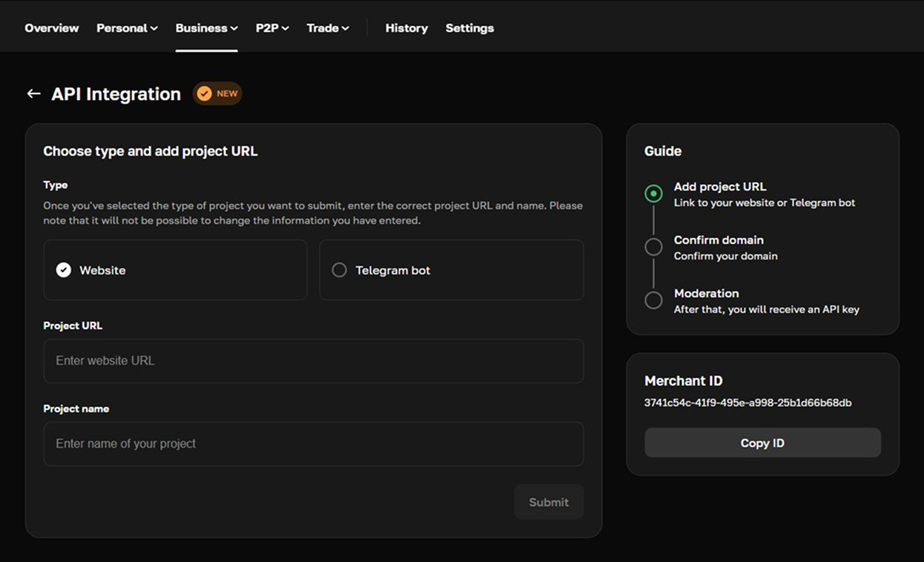The width and height of the screenshot is (924, 562).
Task: Click the back arrow beside API Integration
Action: click(x=33, y=93)
